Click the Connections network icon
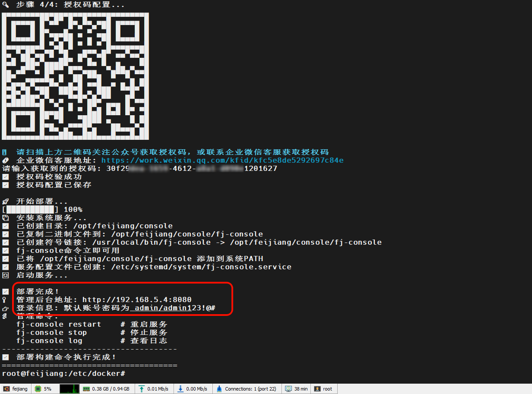The width and height of the screenshot is (532, 394). [219, 389]
